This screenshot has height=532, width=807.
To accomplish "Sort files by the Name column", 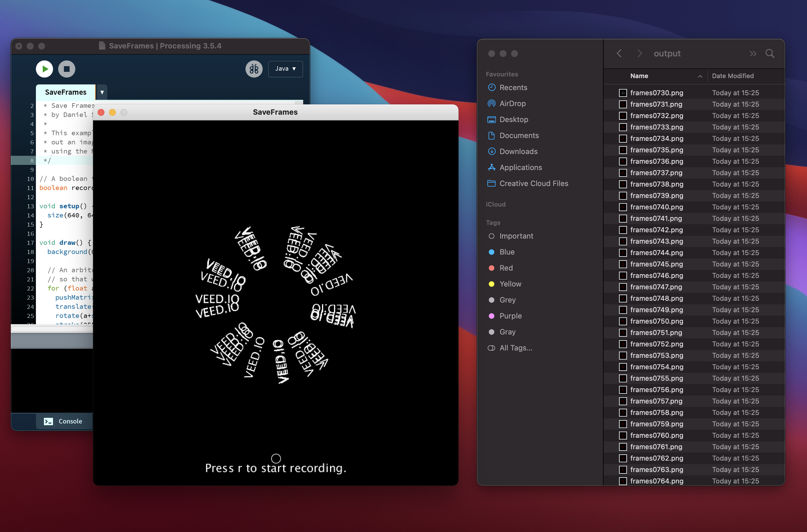I will point(639,76).
